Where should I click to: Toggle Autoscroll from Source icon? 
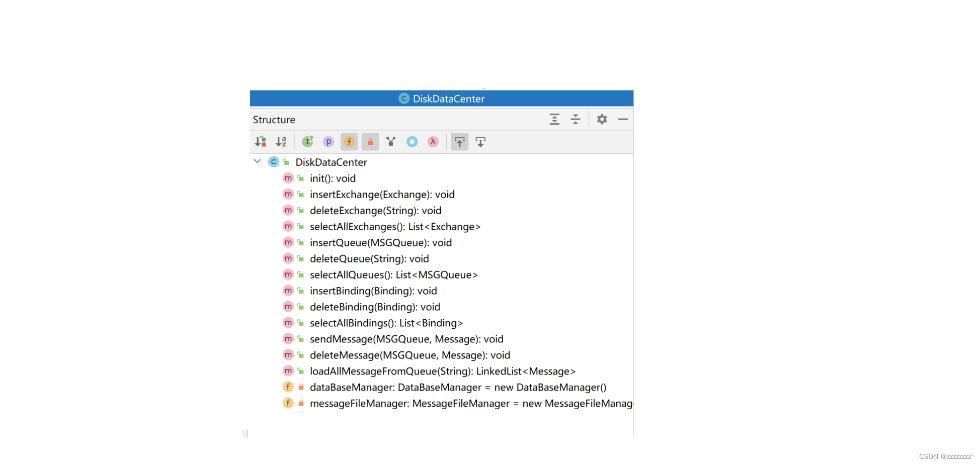(480, 142)
